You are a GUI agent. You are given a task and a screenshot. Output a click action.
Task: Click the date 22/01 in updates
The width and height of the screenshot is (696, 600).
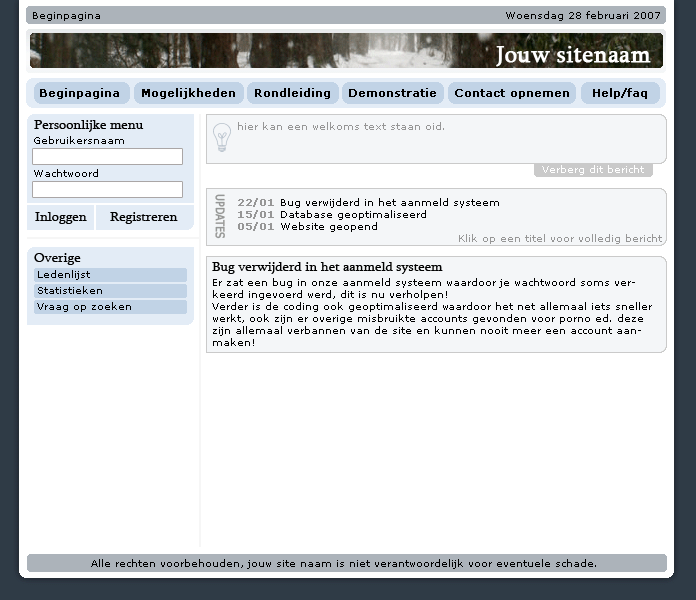tap(256, 203)
